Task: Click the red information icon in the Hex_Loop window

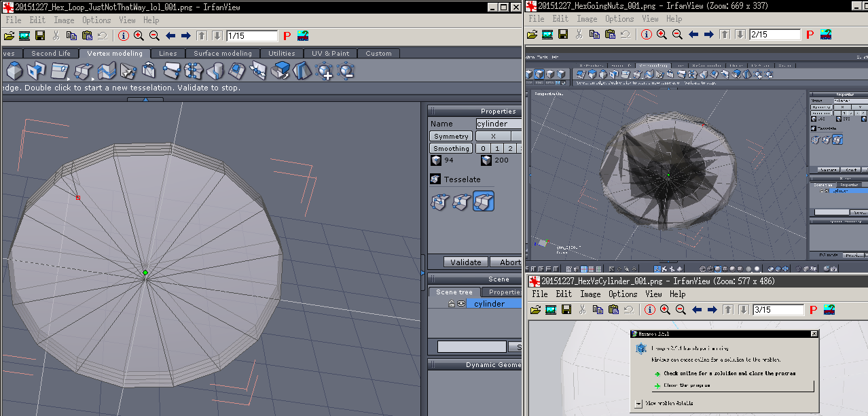Action: click(x=123, y=36)
